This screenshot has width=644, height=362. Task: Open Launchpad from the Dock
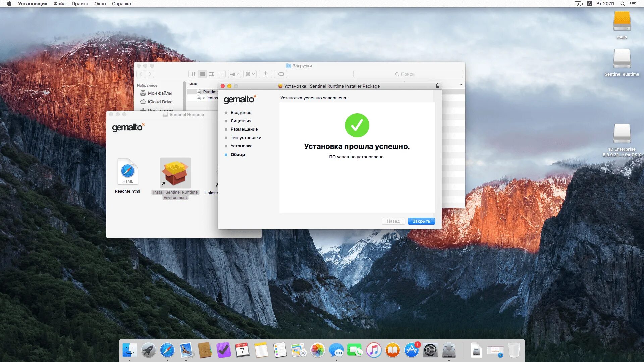pos(148,350)
